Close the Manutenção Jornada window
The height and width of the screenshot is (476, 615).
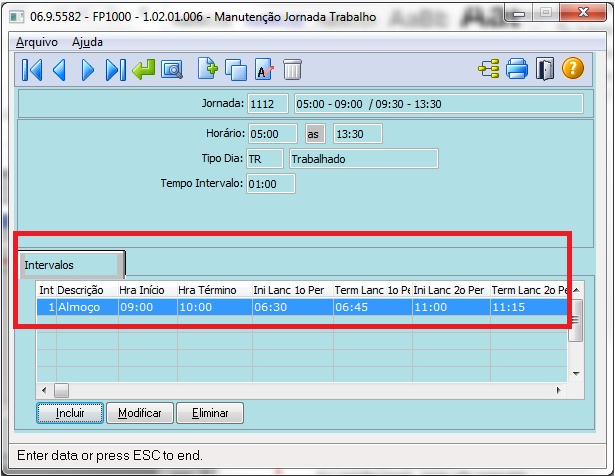(x=583, y=13)
